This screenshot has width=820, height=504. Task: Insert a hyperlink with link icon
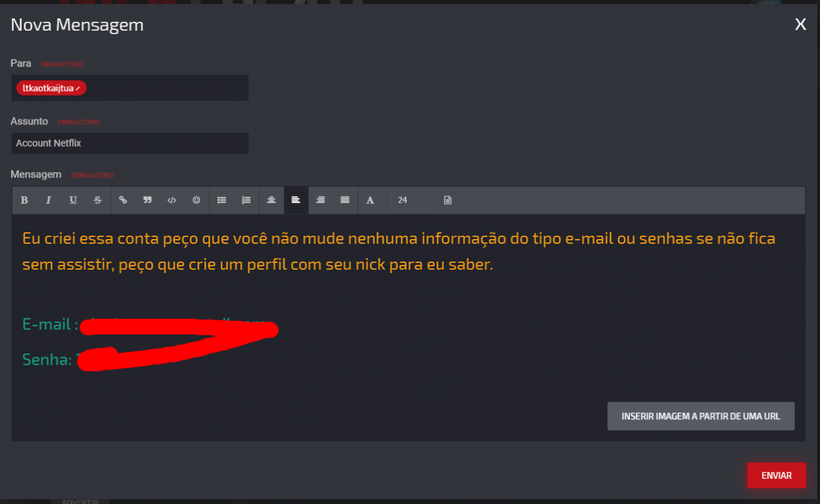[x=123, y=200]
